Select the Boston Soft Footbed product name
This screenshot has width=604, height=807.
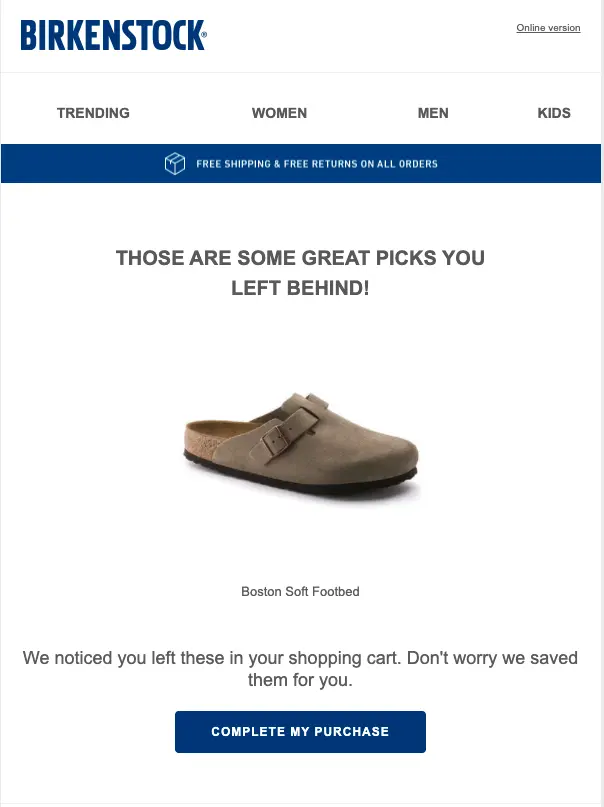pyautogui.click(x=300, y=591)
